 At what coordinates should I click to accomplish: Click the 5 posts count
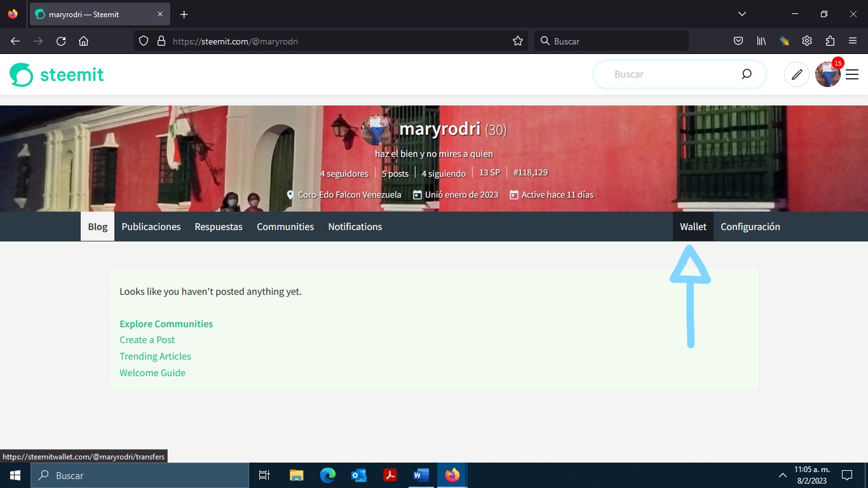[395, 173]
